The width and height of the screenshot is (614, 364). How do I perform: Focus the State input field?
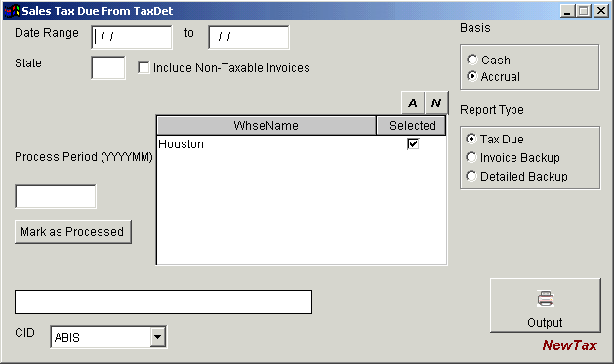108,67
